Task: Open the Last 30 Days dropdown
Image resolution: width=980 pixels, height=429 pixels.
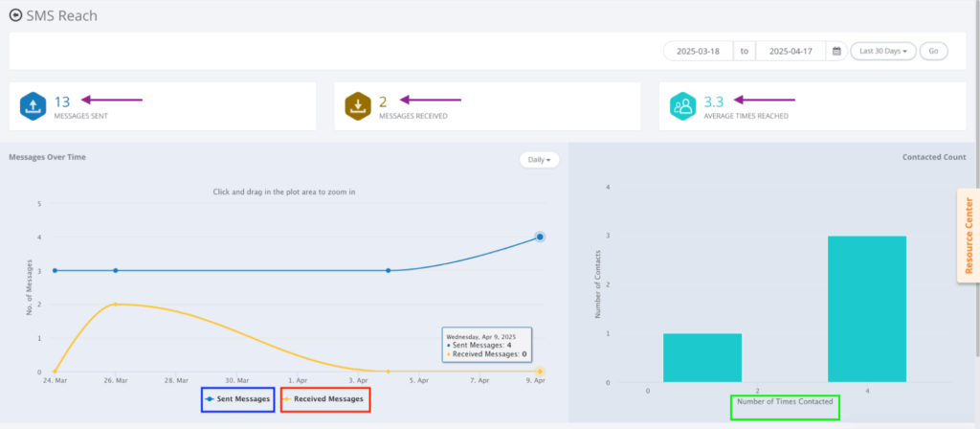Action: click(883, 52)
